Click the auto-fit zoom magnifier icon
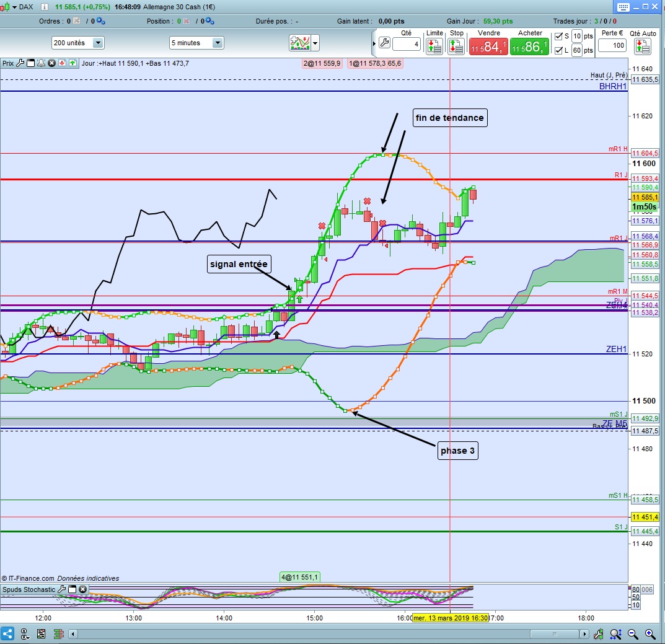This screenshot has height=644, width=665. point(616,634)
